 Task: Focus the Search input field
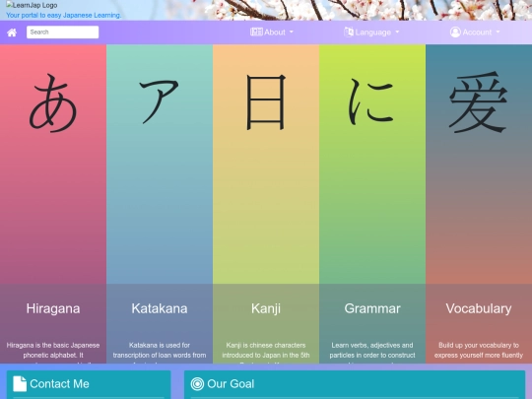tap(63, 33)
